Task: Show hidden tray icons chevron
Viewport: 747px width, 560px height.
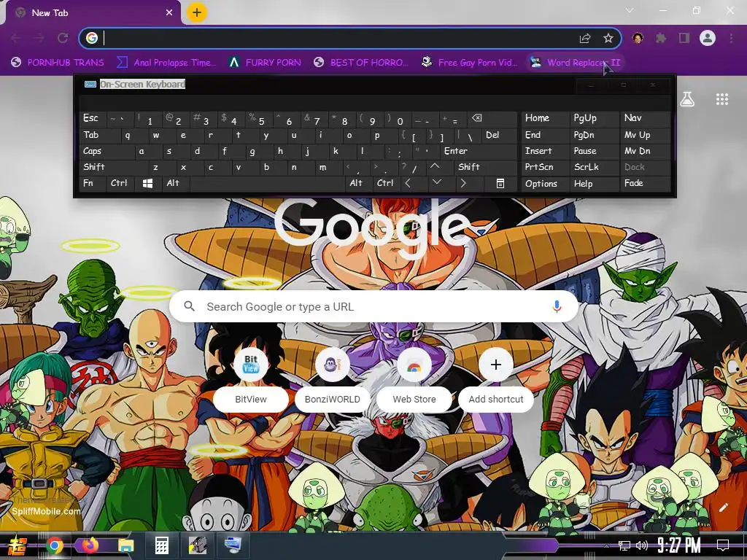Action: click(606, 545)
